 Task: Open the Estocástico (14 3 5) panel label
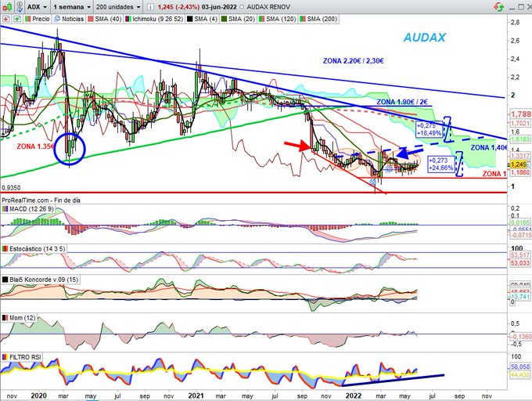point(34,249)
